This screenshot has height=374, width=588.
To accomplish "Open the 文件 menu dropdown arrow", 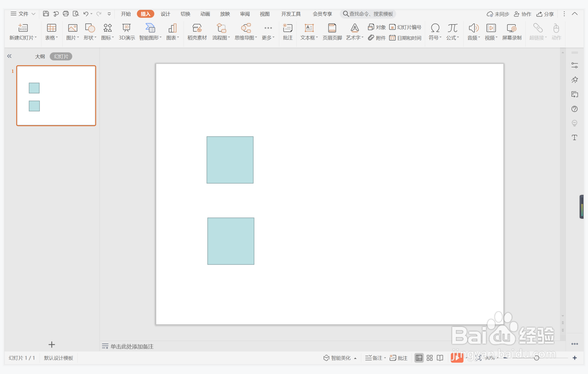I will pyautogui.click(x=34, y=14).
